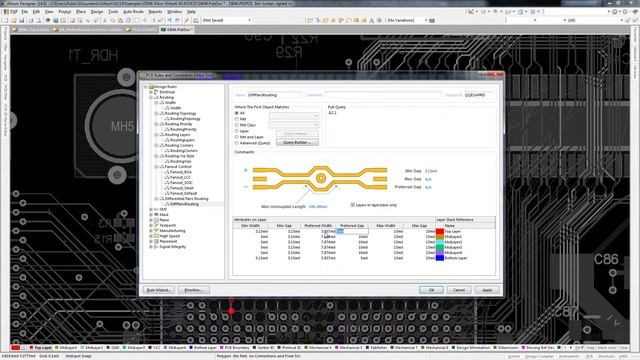
Task: Select the All radio button
Action: coord(237,113)
